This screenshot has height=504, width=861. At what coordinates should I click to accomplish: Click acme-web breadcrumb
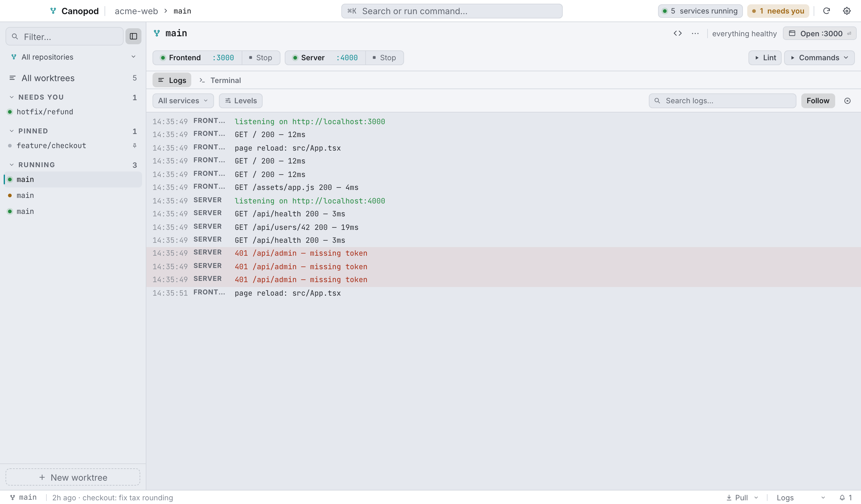(x=136, y=11)
